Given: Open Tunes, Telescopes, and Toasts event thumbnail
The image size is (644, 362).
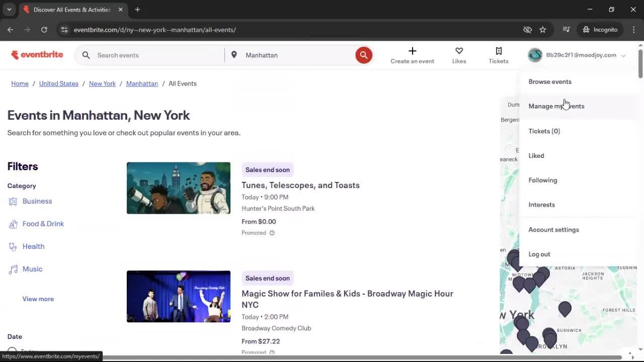Looking at the screenshot, I should (179, 188).
